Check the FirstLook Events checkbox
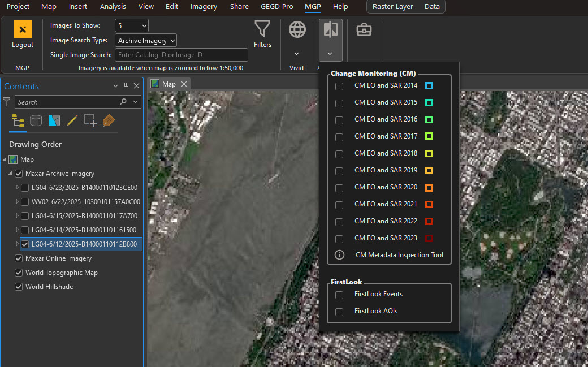This screenshot has height=367, width=588. (x=339, y=295)
